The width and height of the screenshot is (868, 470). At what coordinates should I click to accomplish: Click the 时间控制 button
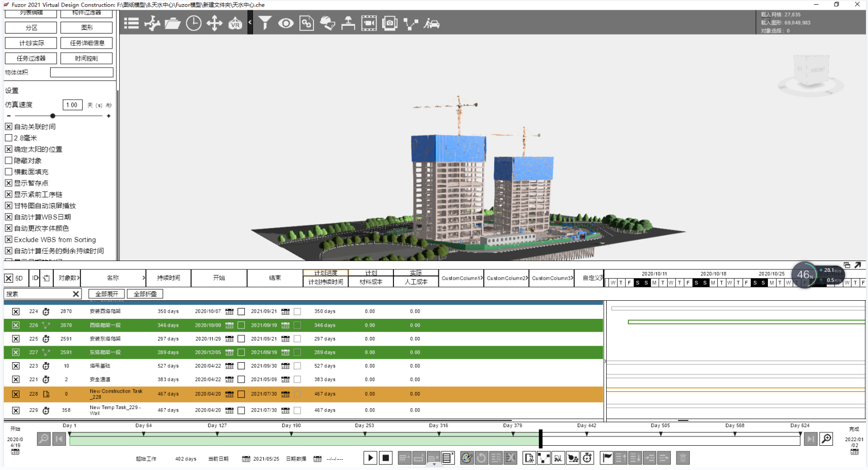click(87, 58)
